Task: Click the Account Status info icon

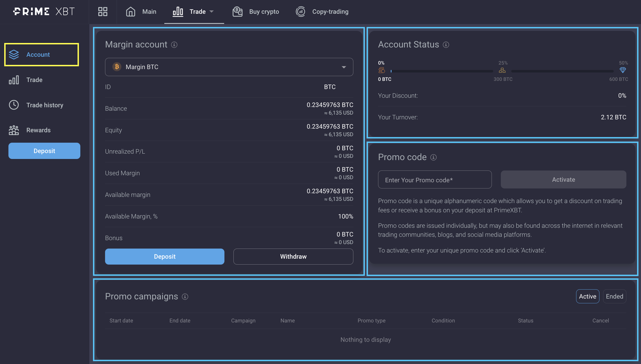Action: coord(446,45)
